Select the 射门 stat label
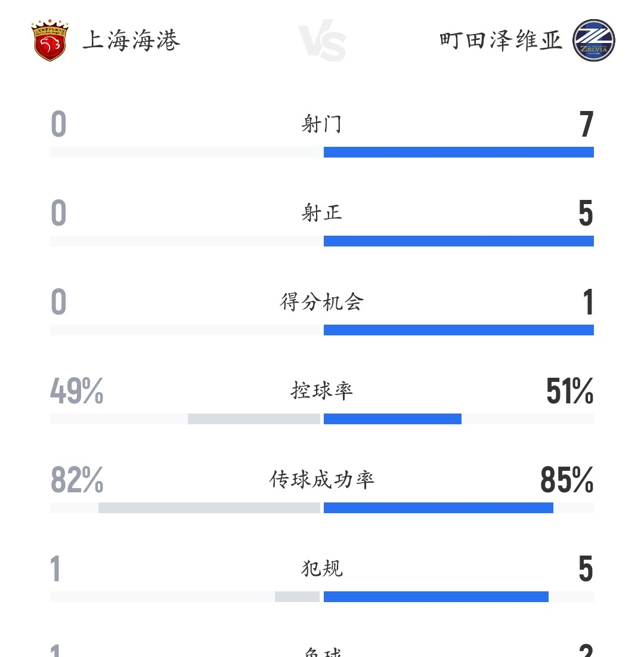Image resolution: width=644 pixels, height=657 pixels. [x=322, y=124]
